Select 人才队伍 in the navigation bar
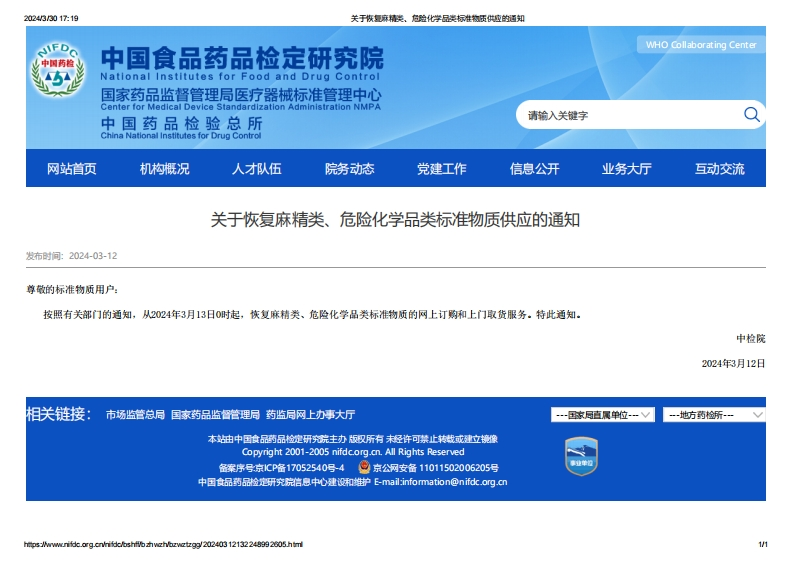793x561 pixels. [257, 169]
